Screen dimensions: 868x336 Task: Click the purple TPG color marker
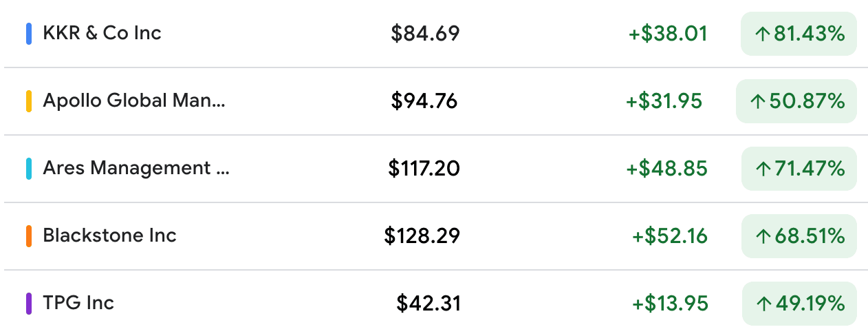point(29,304)
